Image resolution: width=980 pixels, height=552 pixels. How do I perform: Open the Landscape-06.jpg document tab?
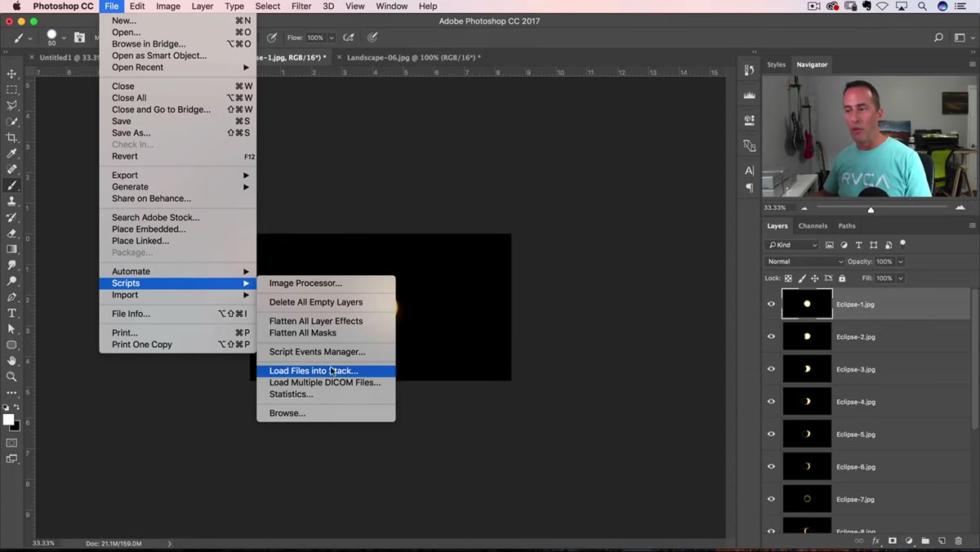click(x=413, y=57)
